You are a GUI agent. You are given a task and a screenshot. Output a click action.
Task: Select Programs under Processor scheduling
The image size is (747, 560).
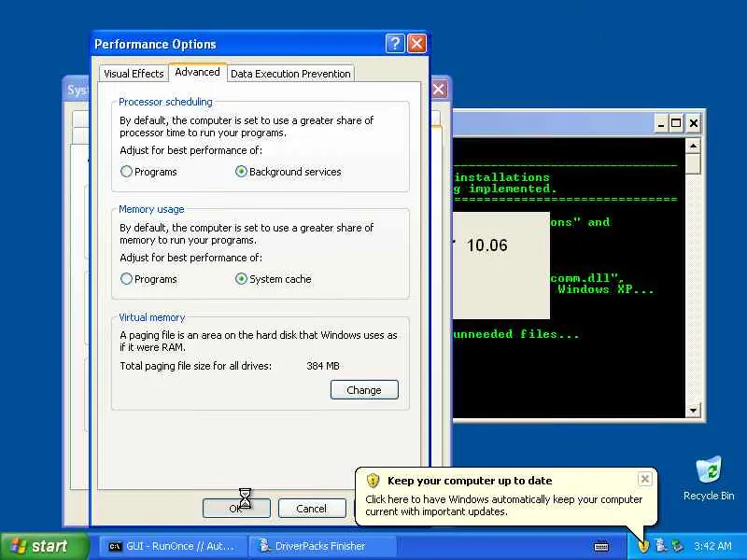point(148,172)
